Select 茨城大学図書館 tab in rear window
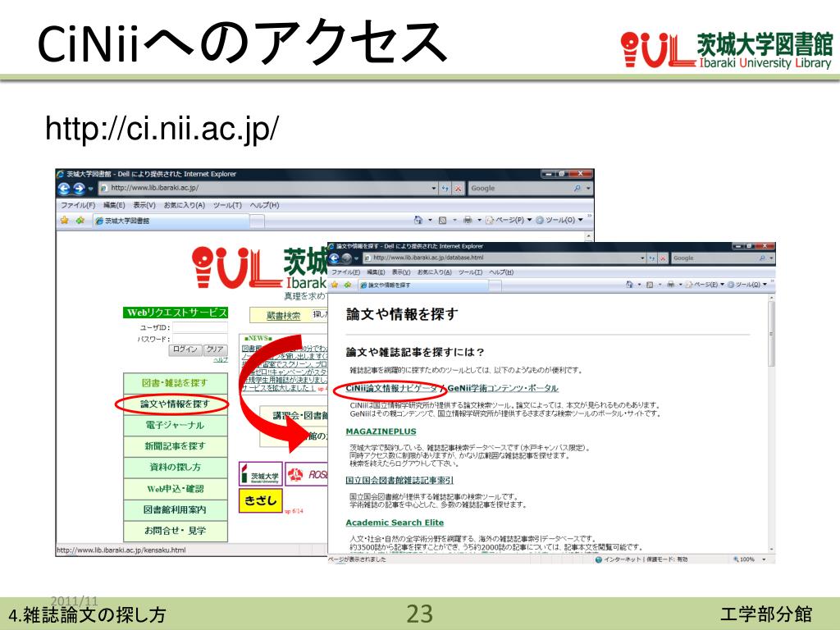This screenshot has width=840, height=630. (x=171, y=221)
